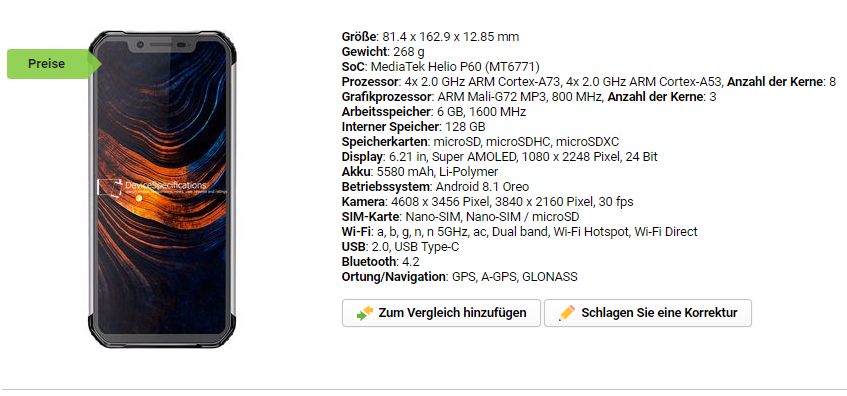Select the Arbeitsspeicher 6 GB line

pos(434,112)
